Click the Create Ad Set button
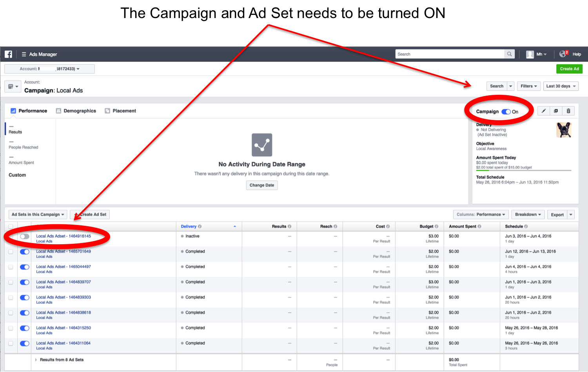The width and height of the screenshot is (588, 372). coord(90,214)
